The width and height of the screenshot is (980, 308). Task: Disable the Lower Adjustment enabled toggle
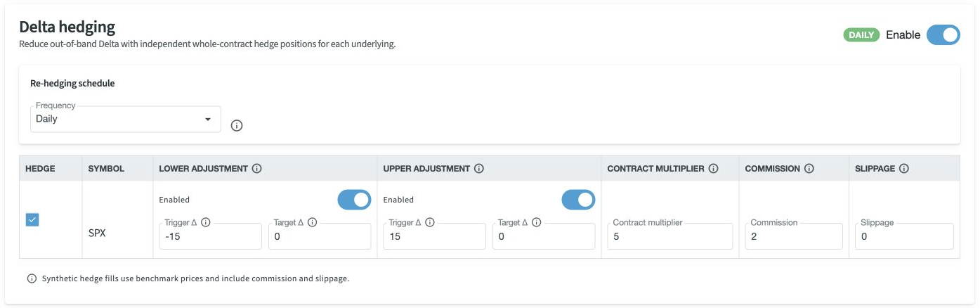(354, 200)
